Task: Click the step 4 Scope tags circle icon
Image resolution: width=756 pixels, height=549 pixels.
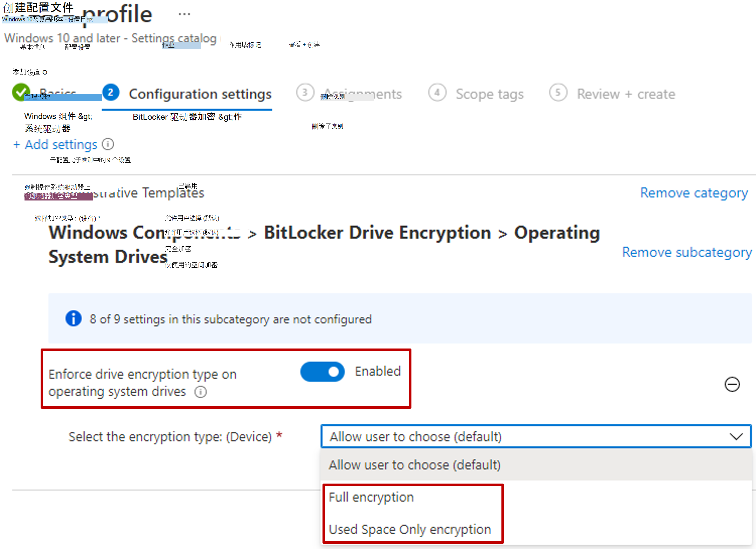Action: point(437,93)
